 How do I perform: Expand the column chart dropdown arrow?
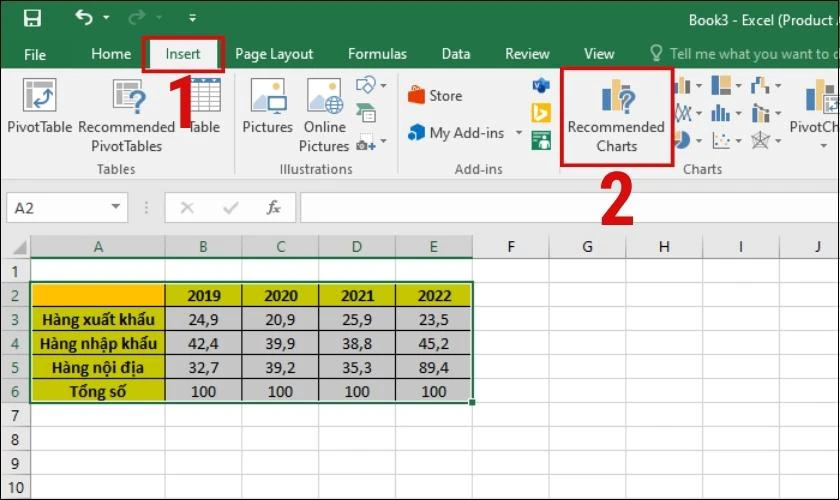click(699, 86)
